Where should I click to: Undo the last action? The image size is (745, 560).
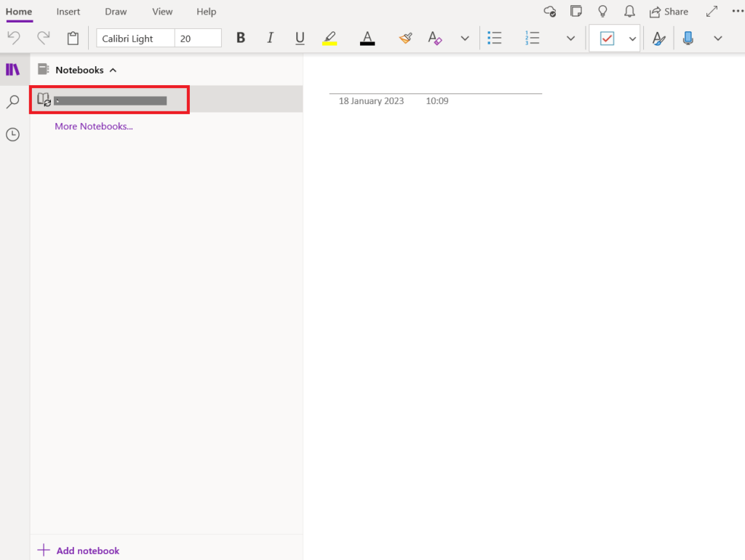pos(14,38)
